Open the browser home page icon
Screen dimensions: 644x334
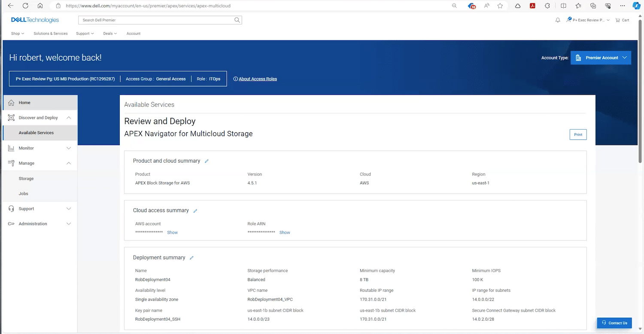40,6
